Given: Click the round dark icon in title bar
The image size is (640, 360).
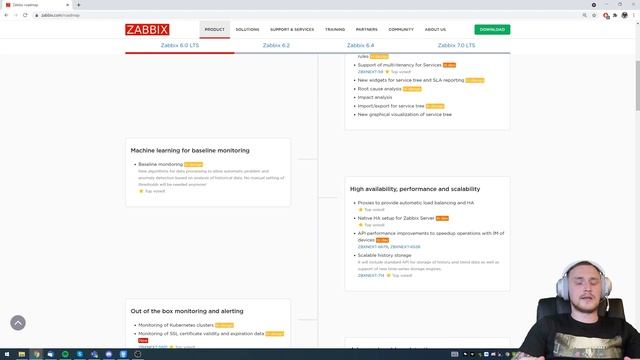Looking at the screenshot, I should (594, 5).
